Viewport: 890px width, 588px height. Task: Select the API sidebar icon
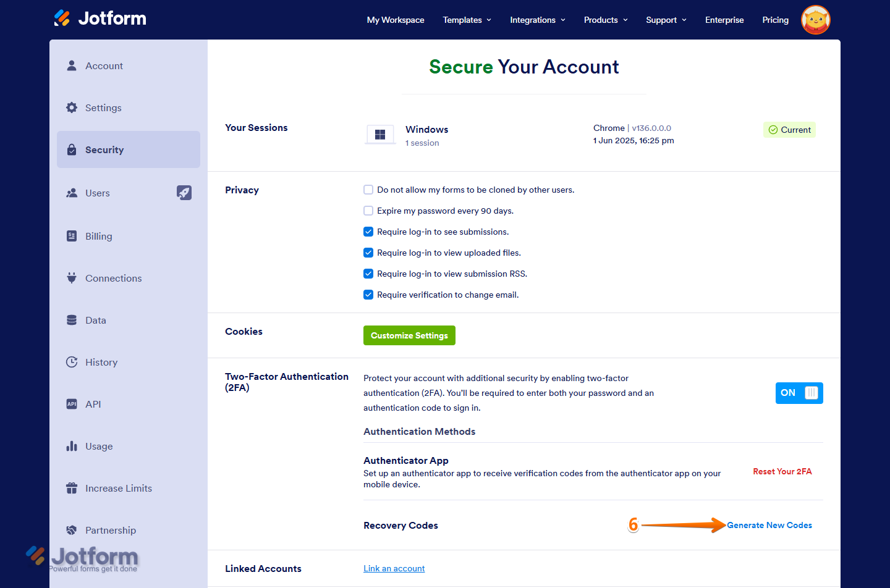[72, 404]
